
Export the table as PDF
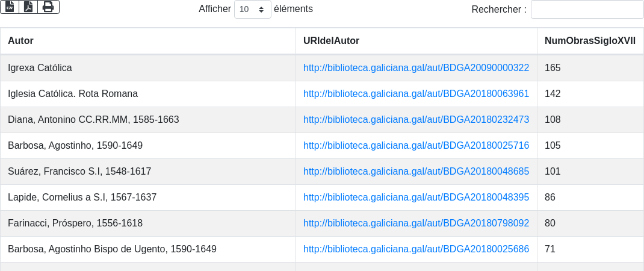point(28,7)
